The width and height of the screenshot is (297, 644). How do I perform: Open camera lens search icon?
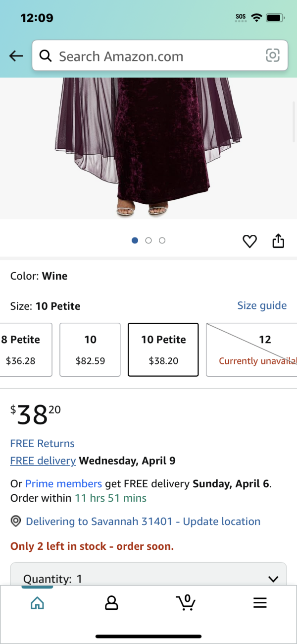click(x=273, y=56)
